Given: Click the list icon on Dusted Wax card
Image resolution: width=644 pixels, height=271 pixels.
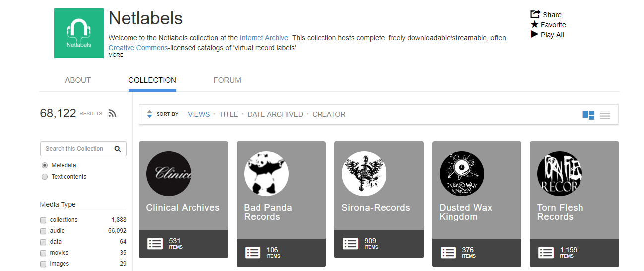Looking at the screenshot, I should pos(449,253).
